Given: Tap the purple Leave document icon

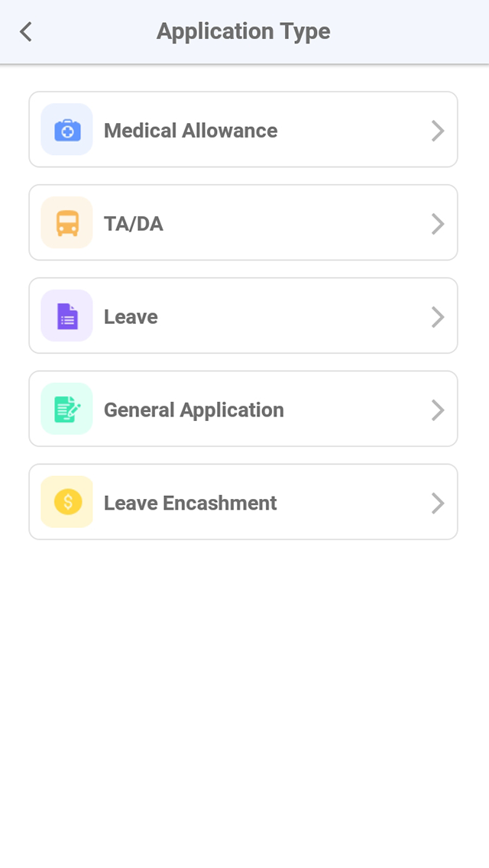Looking at the screenshot, I should (x=66, y=316).
